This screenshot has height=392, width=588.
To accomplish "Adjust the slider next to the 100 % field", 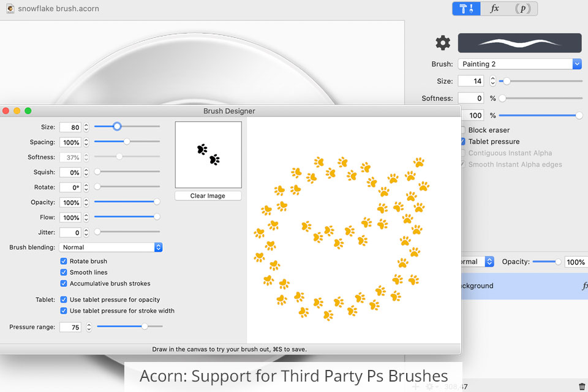I will click(x=540, y=116).
